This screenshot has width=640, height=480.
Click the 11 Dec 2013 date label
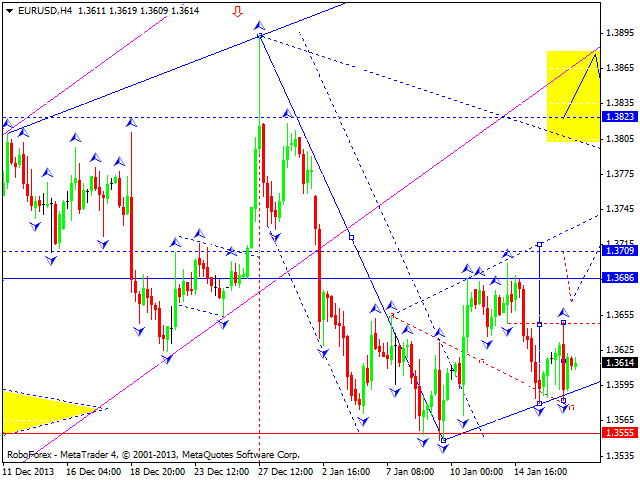pos(29,471)
